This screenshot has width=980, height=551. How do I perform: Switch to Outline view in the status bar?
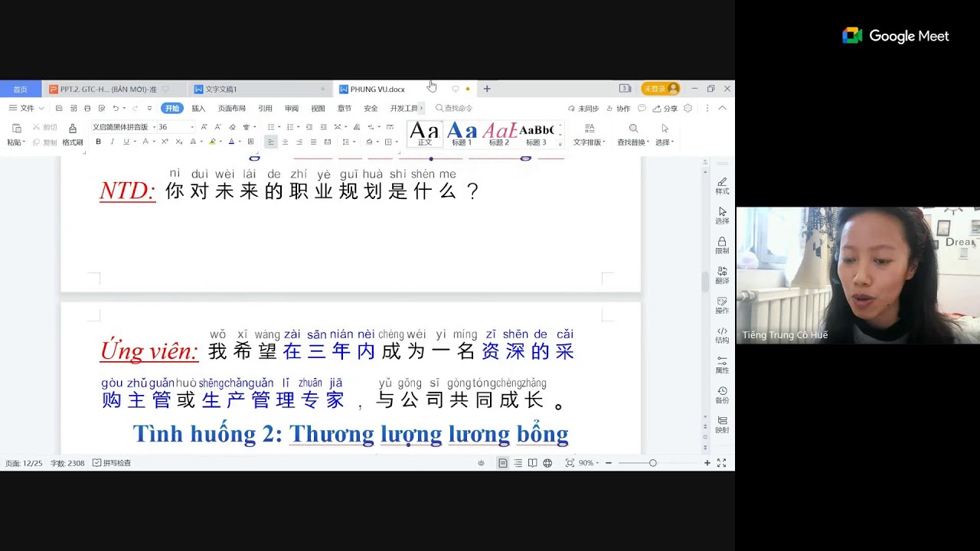518,463
